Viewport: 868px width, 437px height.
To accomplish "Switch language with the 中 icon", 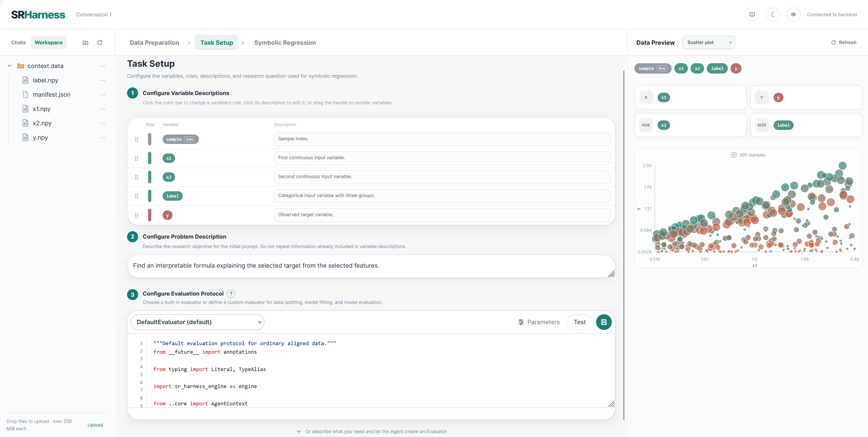I will (794, 15).
